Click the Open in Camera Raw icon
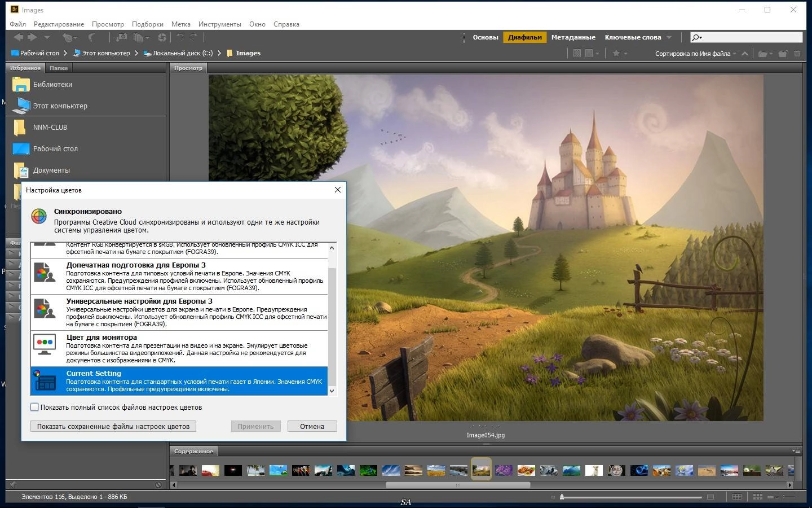The image size is (812, 508). (162, 37)
